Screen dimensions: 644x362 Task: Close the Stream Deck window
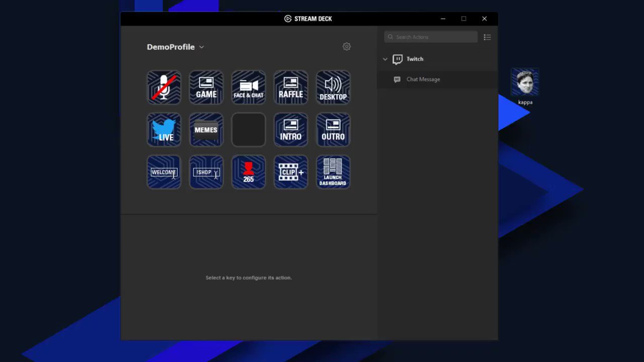click(x=484, y=19)
